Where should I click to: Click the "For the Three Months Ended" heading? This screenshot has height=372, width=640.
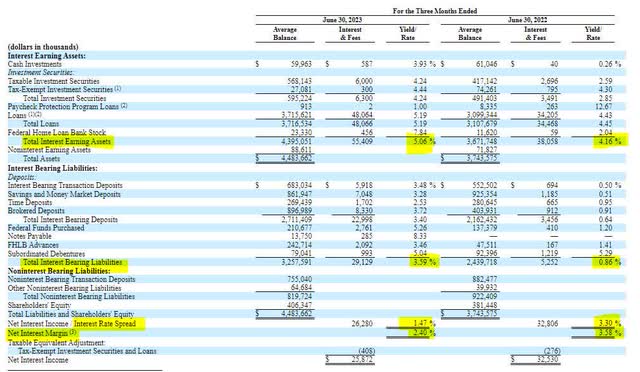click(435, 11)
